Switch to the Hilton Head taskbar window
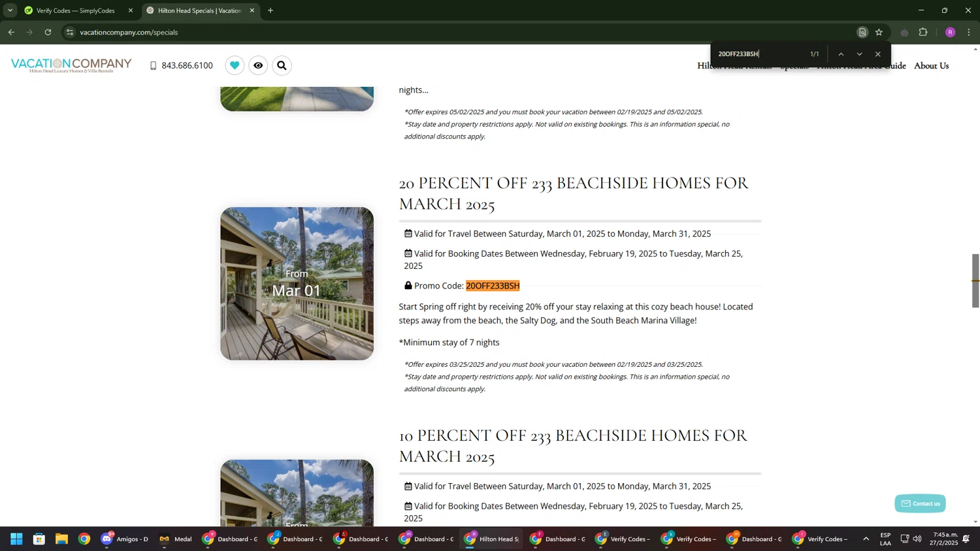The image size is (980, 551). pyautogui.click(x=491, y=539)
